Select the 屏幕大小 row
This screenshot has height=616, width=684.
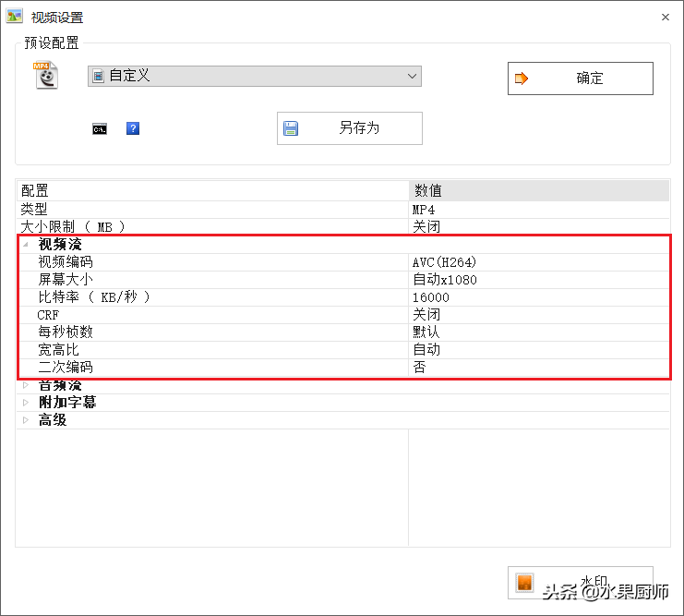coord(342,280)
